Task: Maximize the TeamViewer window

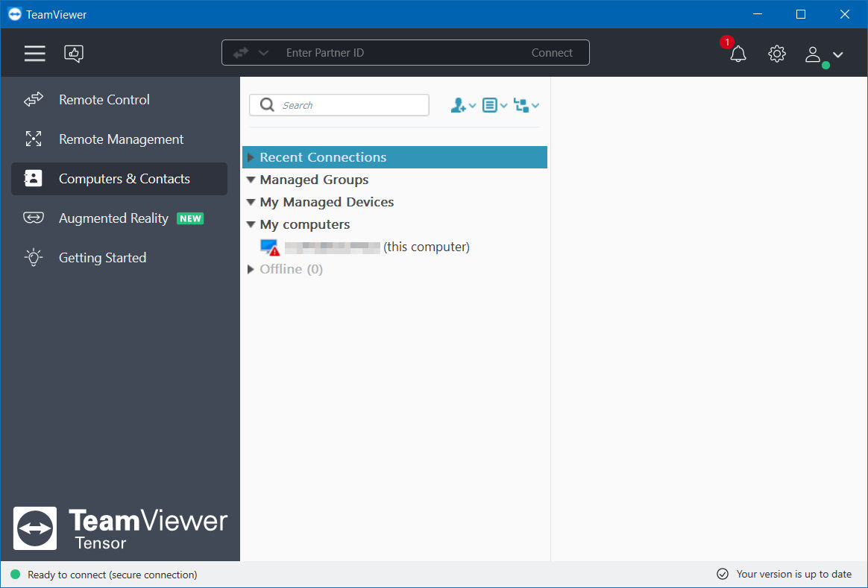Action: pyautogui.click(x=800, y=14)
